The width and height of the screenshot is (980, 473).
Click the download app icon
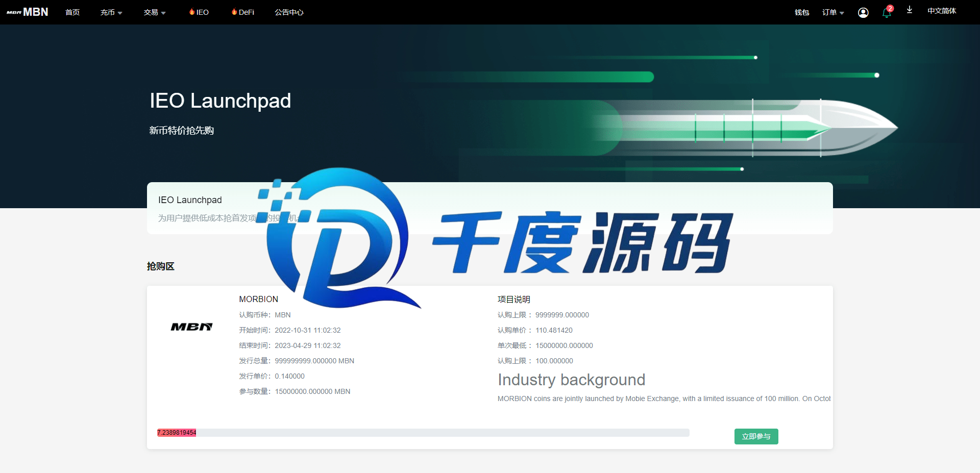point(909,10)
